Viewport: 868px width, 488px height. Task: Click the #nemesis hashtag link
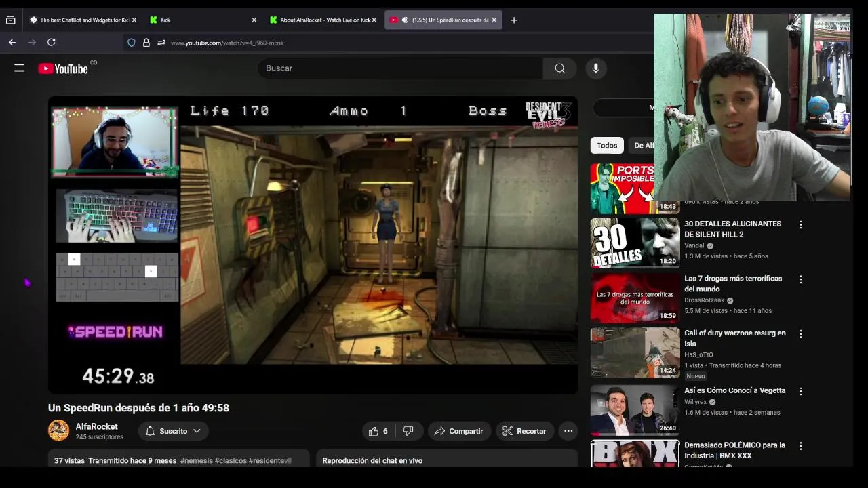(x=196, y=460)
